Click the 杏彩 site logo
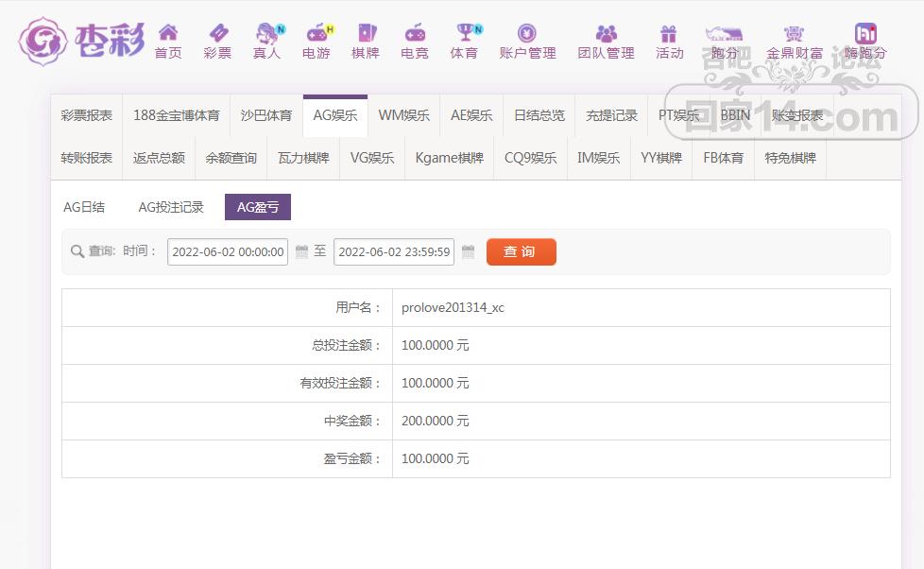 point(82,42)
